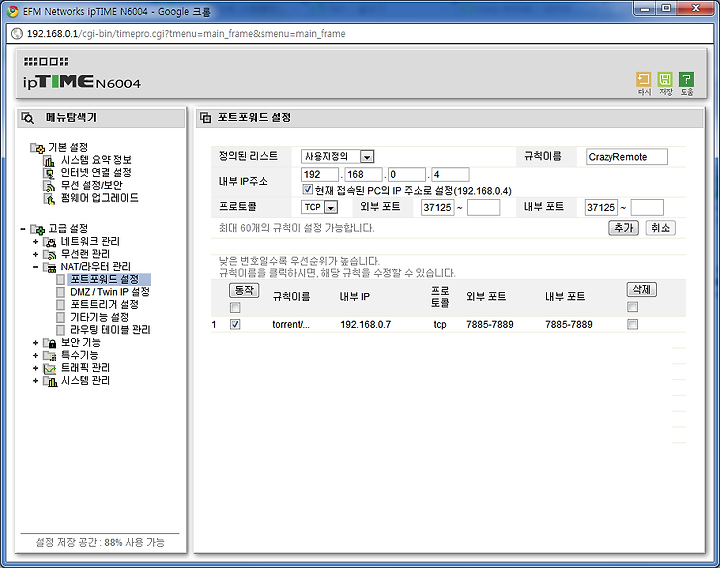This screenshot has height=568, width=720.
Task: Collapse the NAT/라우터 관리 node
Action: pyautogui.click(x=35, y=267)
